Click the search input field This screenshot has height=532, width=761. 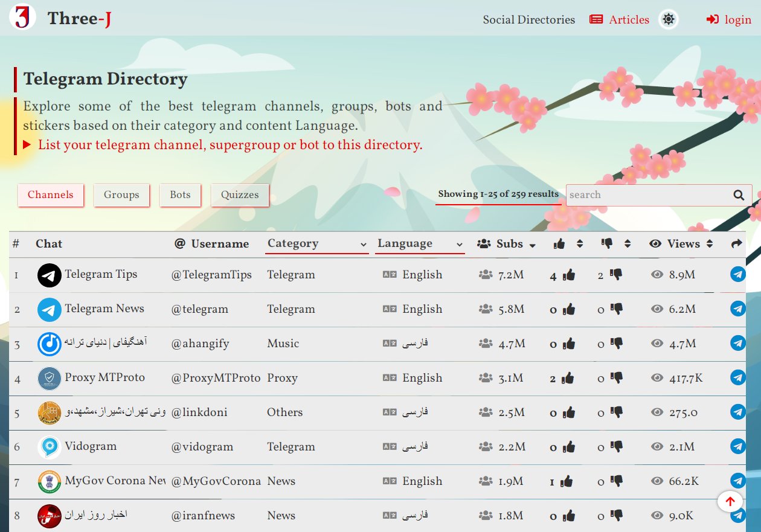tap(646, 195)
